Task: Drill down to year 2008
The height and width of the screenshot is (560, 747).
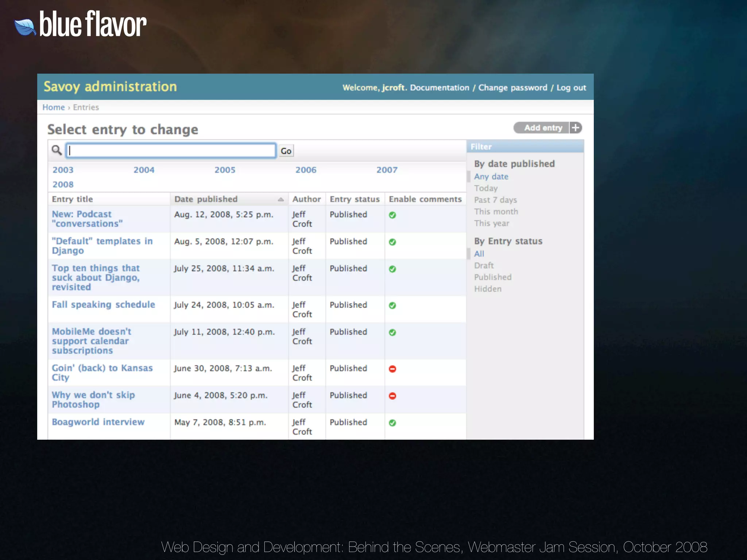Action: point(63,184)
